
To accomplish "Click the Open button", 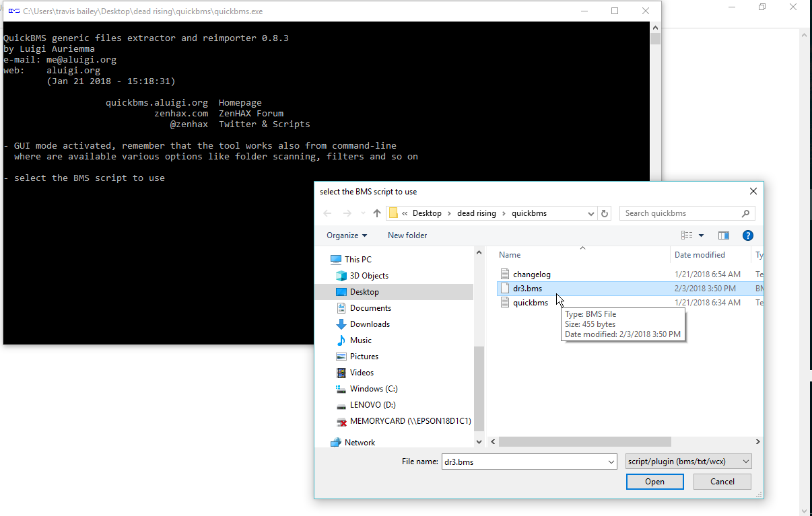I will coord(654,482).
